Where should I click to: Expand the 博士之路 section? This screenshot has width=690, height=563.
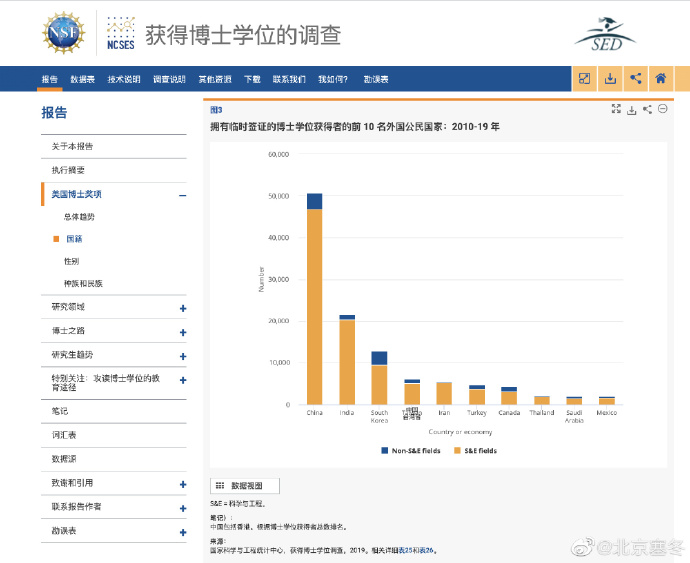(183, 332)
